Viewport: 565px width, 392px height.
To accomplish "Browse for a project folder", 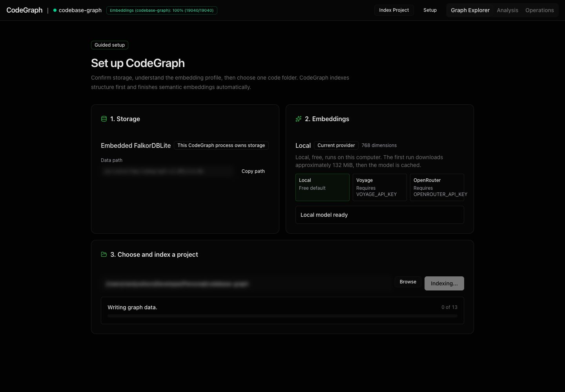I will [x=408, y=282].
